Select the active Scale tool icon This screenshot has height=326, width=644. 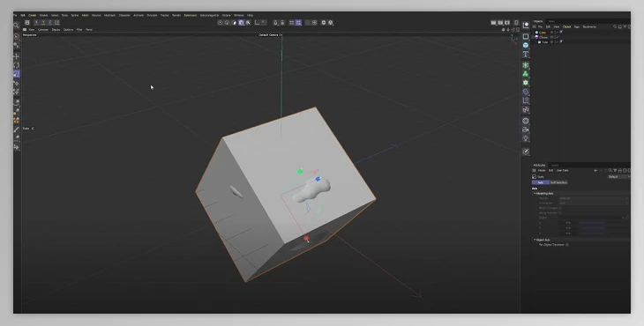pyautogui.click(x=17, y=74)
